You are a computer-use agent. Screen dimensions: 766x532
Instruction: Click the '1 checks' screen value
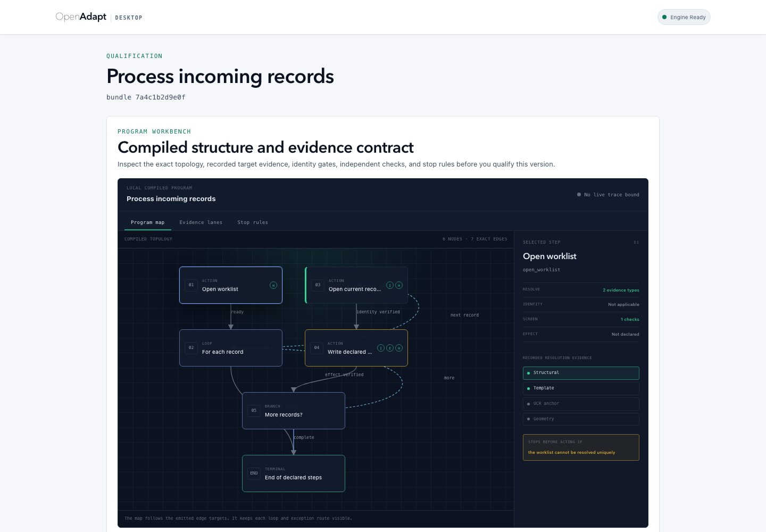tap(630, 320)
